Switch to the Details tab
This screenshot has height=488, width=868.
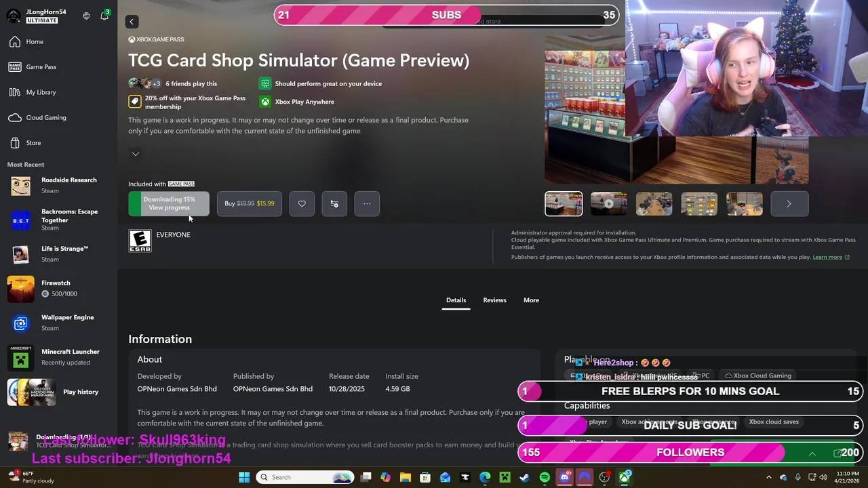pyautogui.click(x=456, y=300)
